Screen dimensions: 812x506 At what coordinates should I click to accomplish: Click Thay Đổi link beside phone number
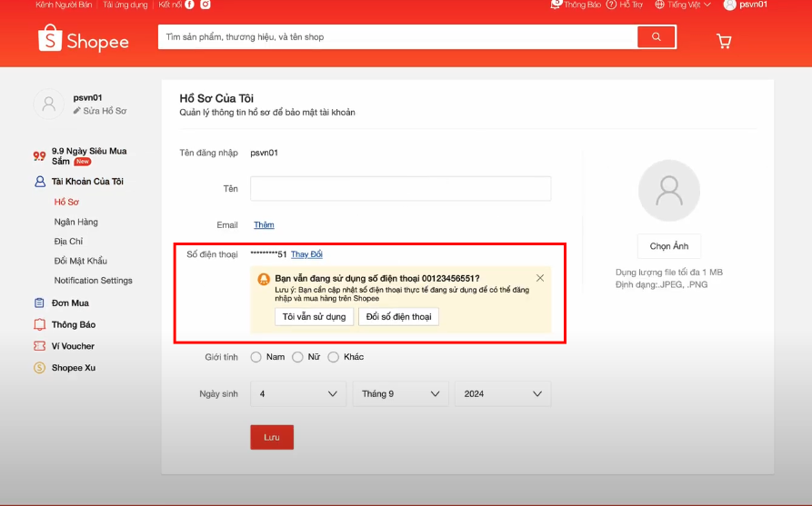click(306, 254)
